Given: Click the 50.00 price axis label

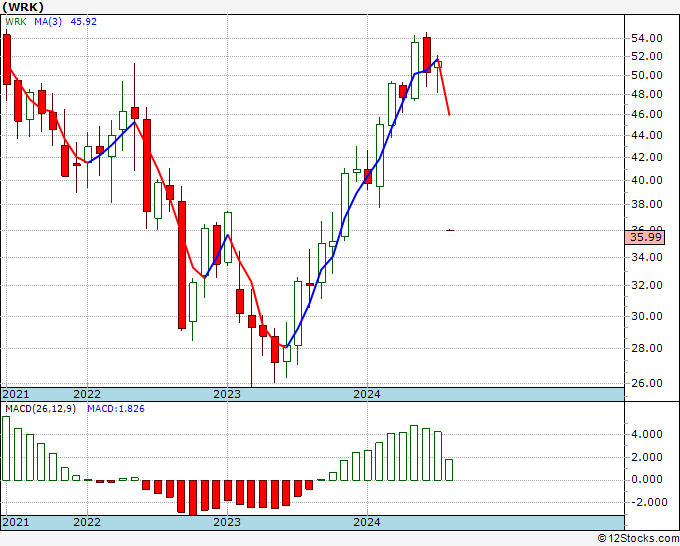Looking at the screenshot, I should tap(647, 75).
